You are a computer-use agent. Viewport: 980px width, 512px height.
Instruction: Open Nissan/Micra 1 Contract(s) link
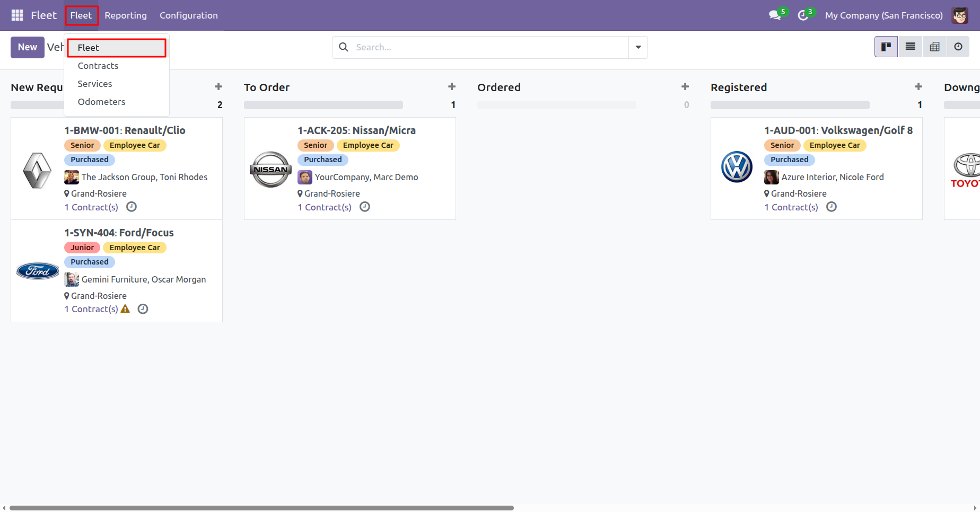click(325, 207)
